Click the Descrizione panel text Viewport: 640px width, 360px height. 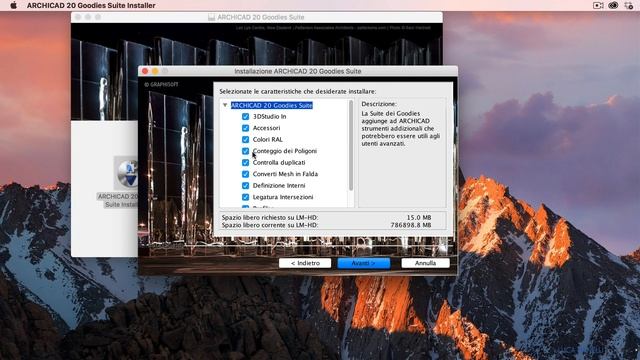[x=400, y=129]
